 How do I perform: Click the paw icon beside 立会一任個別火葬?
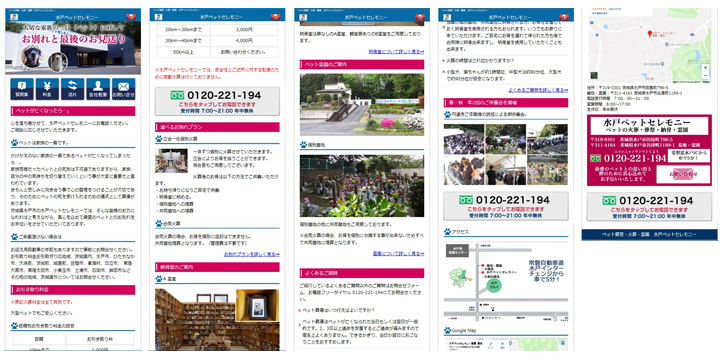159,138
